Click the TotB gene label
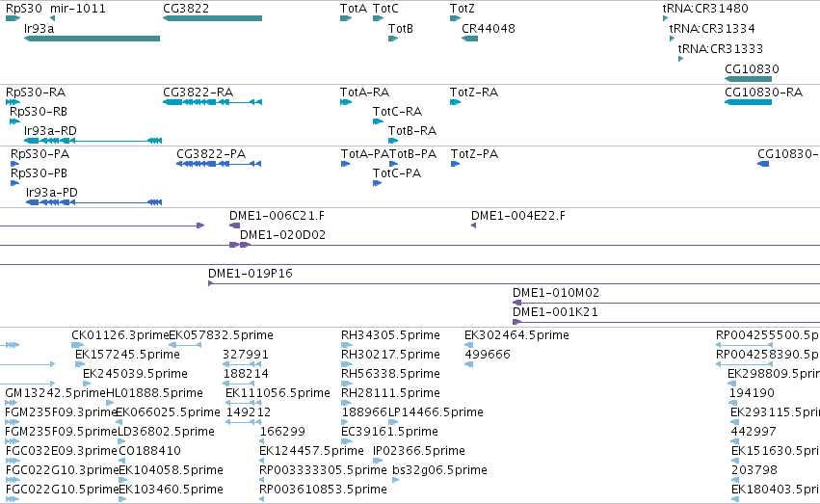Viewport: 820px width, 504px height. coord(401,29)
